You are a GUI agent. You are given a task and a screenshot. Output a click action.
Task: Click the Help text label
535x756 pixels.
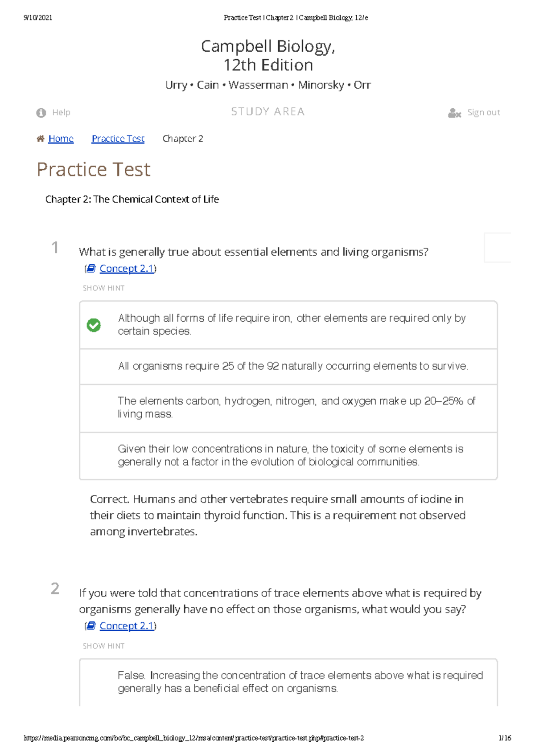tap(61, 112)
